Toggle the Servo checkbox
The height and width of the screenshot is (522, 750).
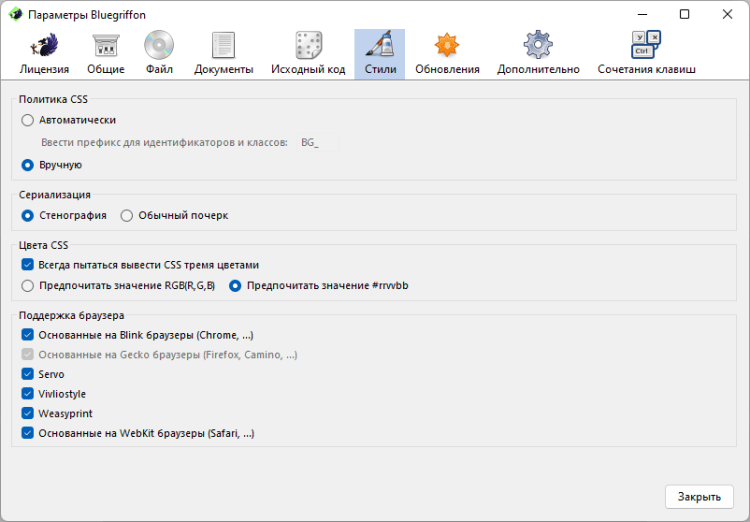[27, 374]
